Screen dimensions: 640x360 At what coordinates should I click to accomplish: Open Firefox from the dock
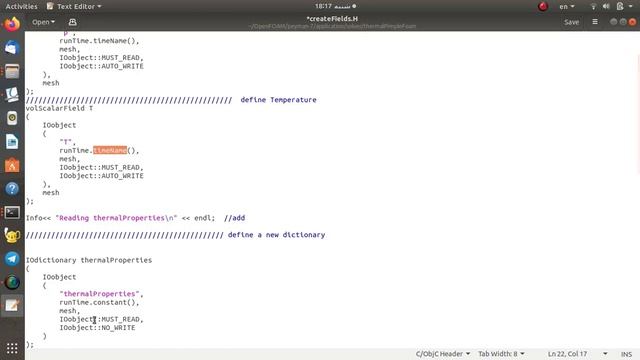coord(12,24)
